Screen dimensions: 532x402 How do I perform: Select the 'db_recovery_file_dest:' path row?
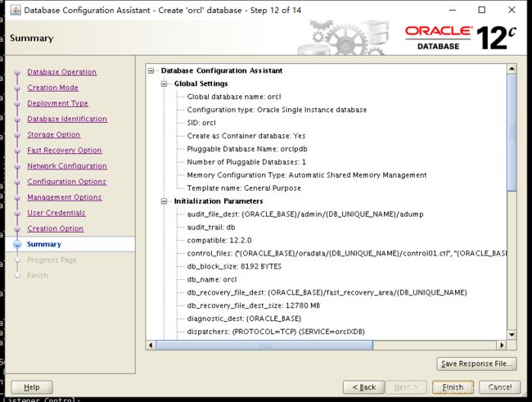click(327, 292)
